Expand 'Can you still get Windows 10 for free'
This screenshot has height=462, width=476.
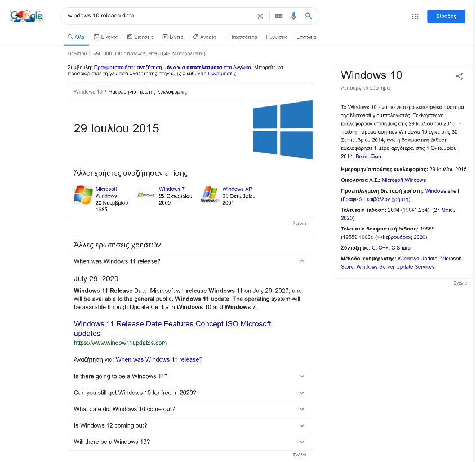pyautogui.click(x=190, y=393)
